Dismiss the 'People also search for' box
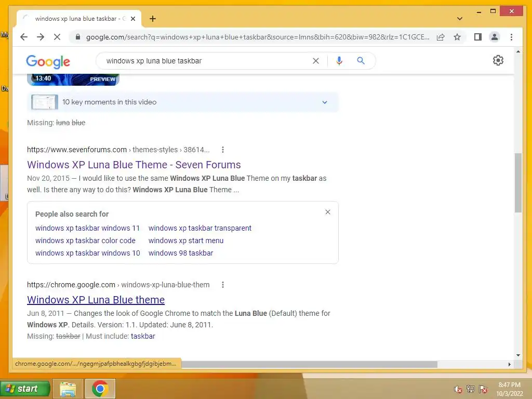 pos(327,212)
